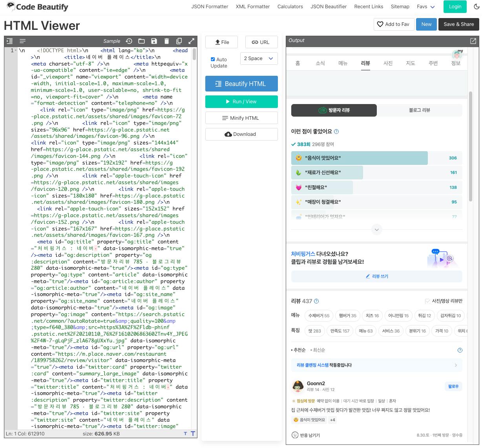Click the 반응 남기기 smiley icon
The width and height of the screenshot is (482, 448).
(x=295, y=435)
